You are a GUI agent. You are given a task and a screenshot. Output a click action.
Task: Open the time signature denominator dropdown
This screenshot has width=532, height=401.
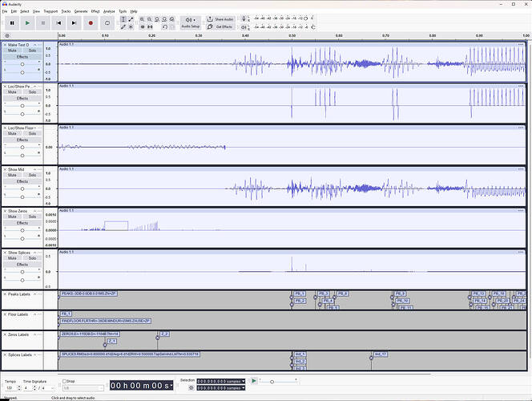coord(48,387)
